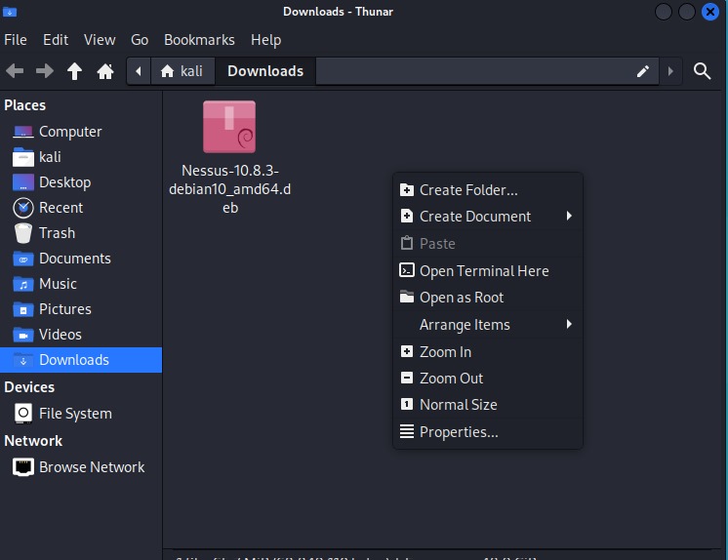This screenshot has width=728, height=560.
Task: Select Downloads in the sidebar
Action: point(81,360)
